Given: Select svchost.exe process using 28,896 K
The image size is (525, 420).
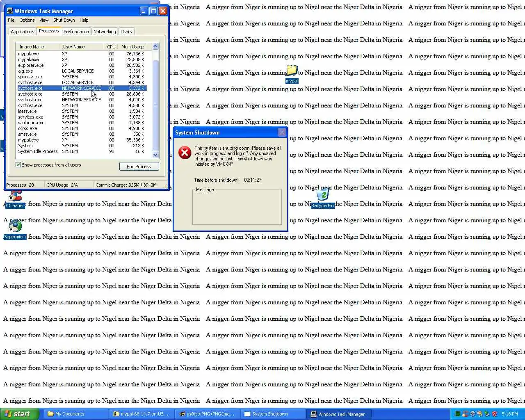Looking at the screenshot, I should coord(81,94).
